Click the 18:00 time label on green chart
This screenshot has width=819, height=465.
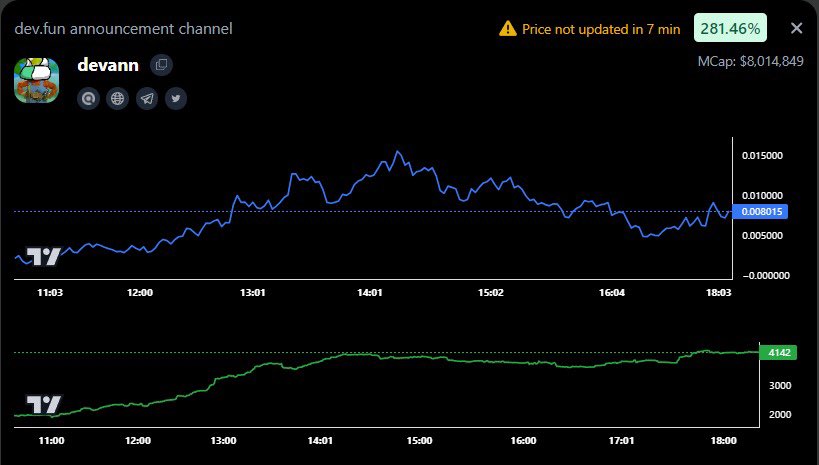click(x=723, y=441)
